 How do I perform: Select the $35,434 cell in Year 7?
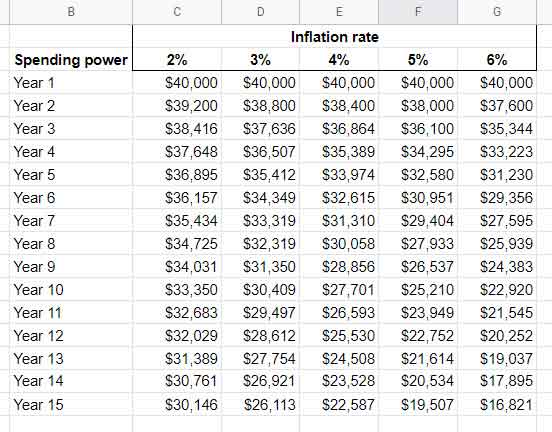177,220
